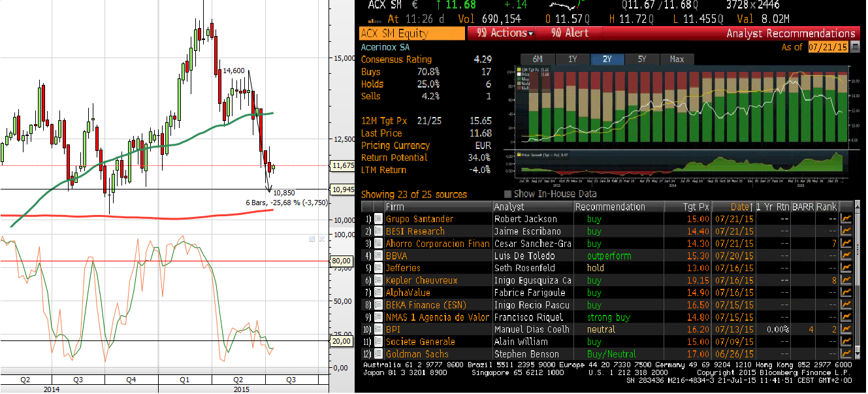Click the 'strong buy' recommendation cell
Image resolution: width=868 pixels, height=394 pixels.
pos(608,318)
